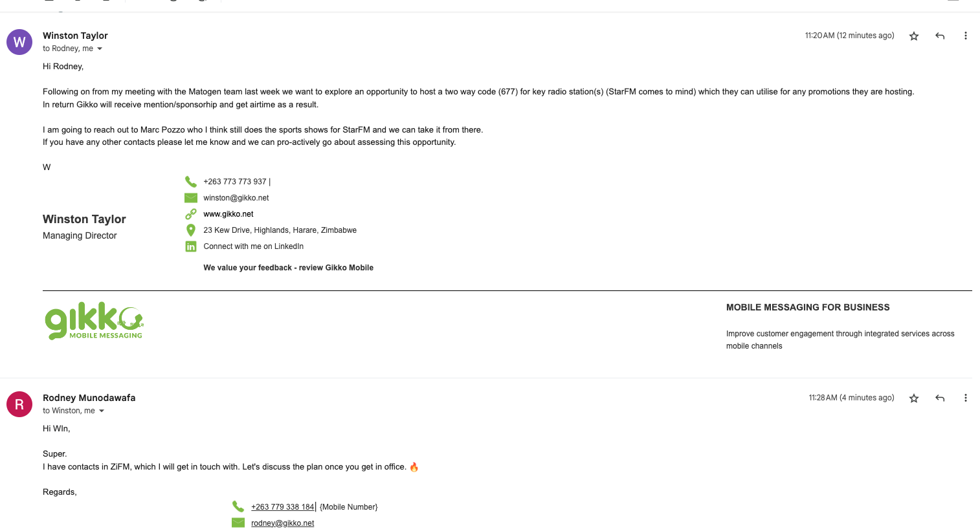
Task: Open more options for Rodney's email
Action: click(x=965, y=398)
